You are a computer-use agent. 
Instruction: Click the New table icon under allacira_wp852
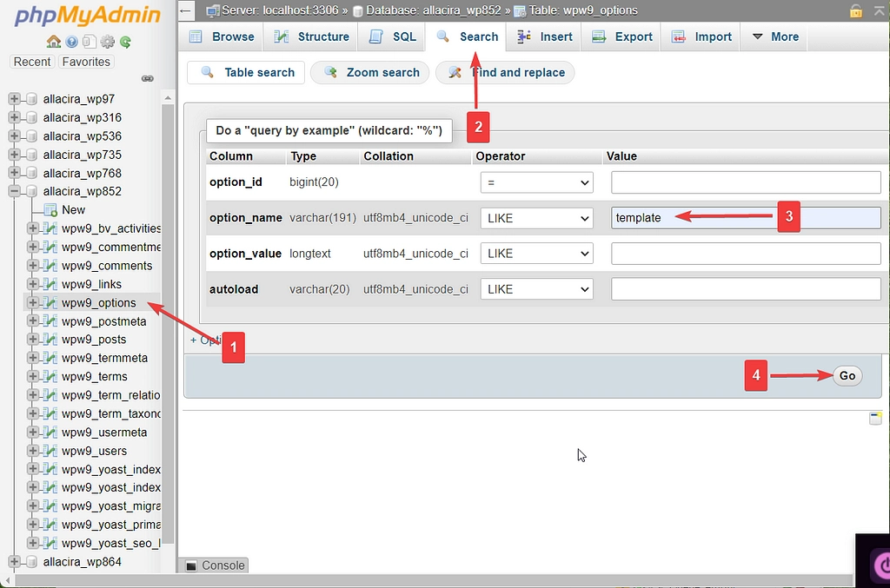50,210
